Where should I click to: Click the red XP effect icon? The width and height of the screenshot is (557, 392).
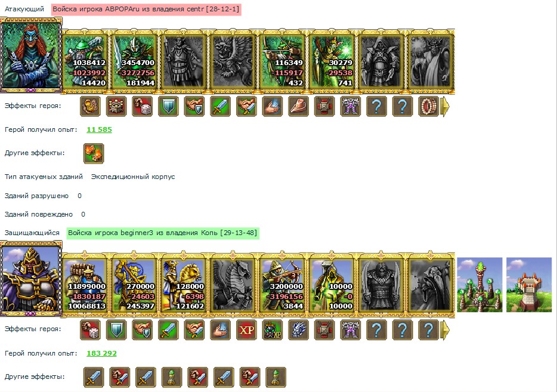246,330
